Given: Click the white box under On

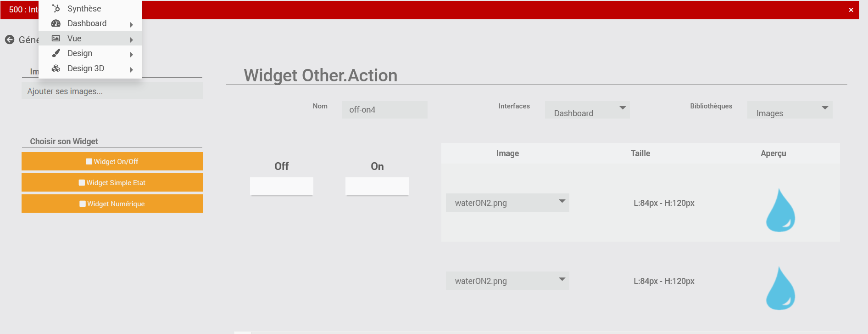Looking at the screenshot, I should (x=377, y=186).
